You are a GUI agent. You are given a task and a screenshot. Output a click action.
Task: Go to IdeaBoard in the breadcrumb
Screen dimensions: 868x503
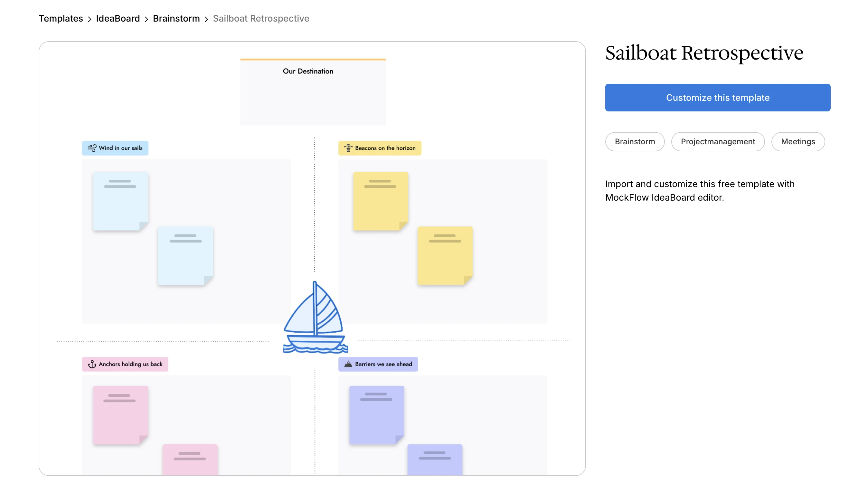[x=118, y=19]
